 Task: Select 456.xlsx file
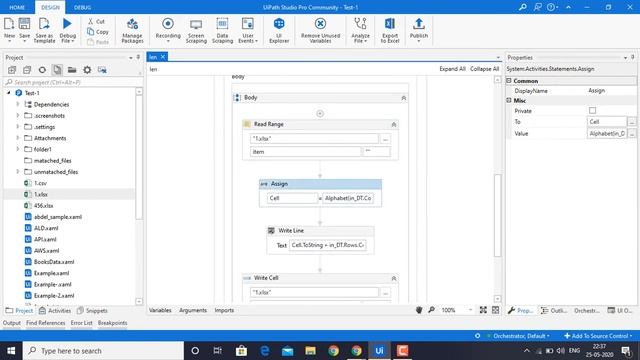43,205
